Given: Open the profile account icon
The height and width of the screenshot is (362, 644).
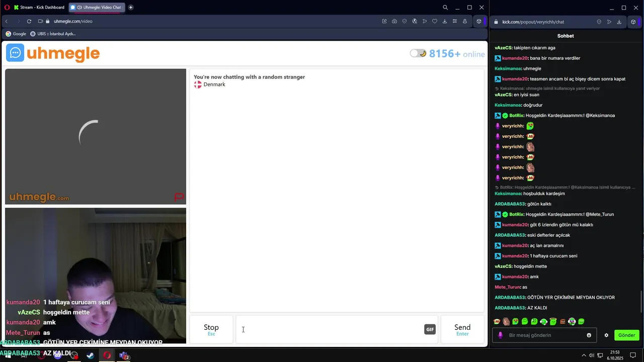Looking at the screenshot, I should coord(465,21).
